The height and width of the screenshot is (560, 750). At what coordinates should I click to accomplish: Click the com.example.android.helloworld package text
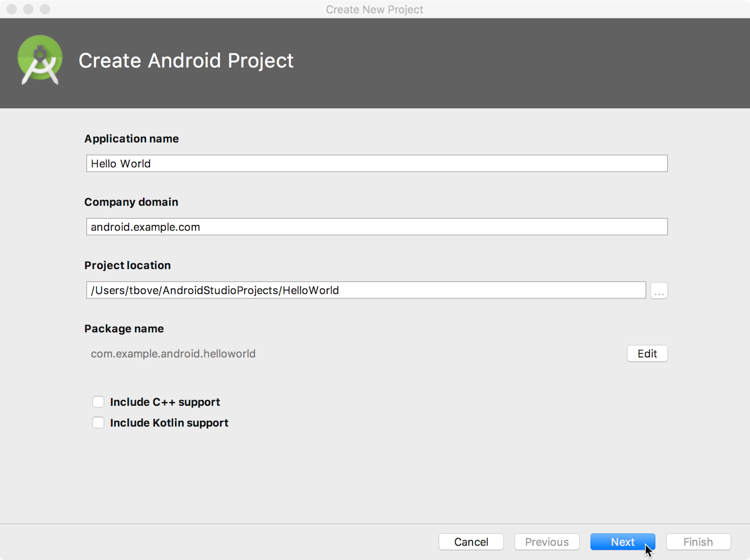(x=173, y=353)
